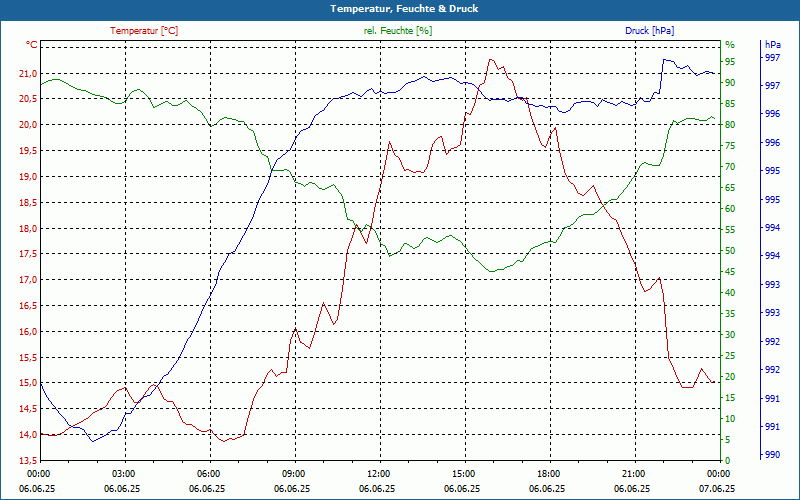Click the red '°C' axis unit label
This screenshot has height=500, width=800.
click(32, 45)
